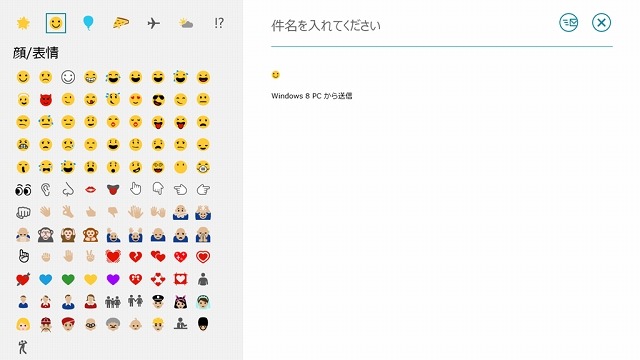Insert the nose emoji
Screen dimensions: 640x360
pyautogui.click(x=68, y=189)
